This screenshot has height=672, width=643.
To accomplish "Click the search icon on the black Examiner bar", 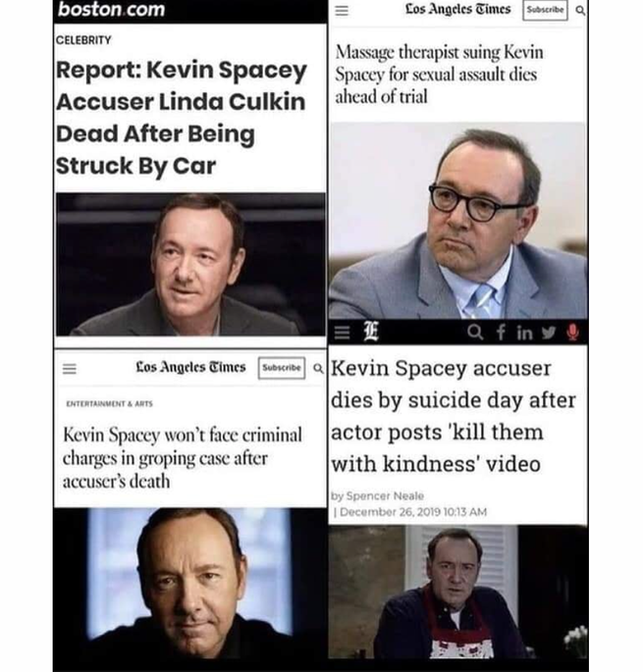I will pyautogui.click(x=475, y=332).
